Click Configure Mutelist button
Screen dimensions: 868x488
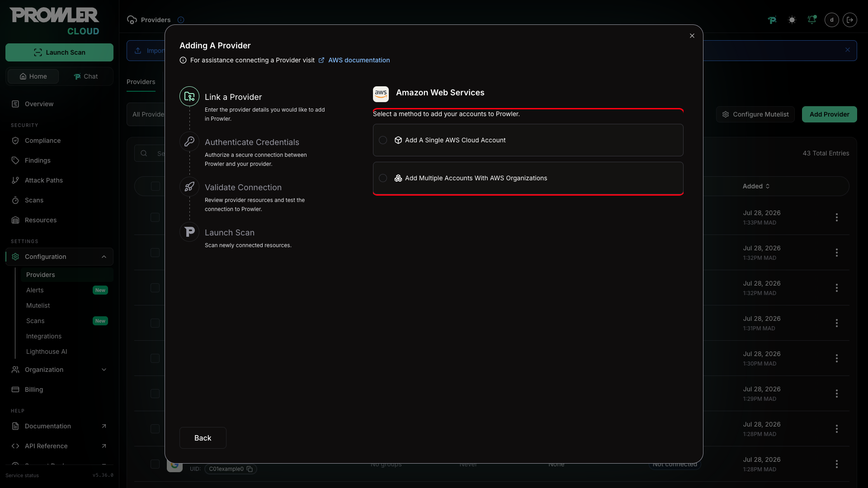click(755, 114)
